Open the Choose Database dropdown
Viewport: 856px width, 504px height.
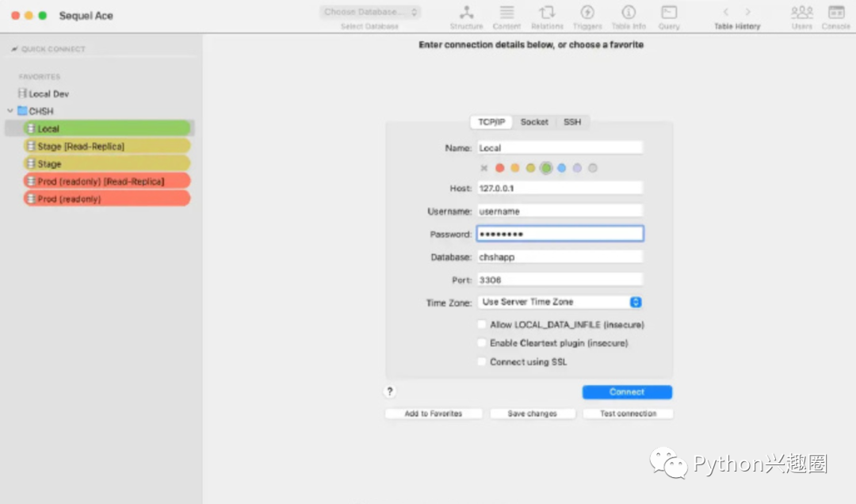pos(369,12)
